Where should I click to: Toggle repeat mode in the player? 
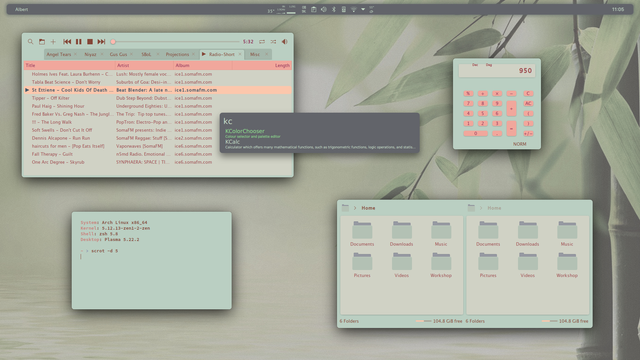pos(262,42)
